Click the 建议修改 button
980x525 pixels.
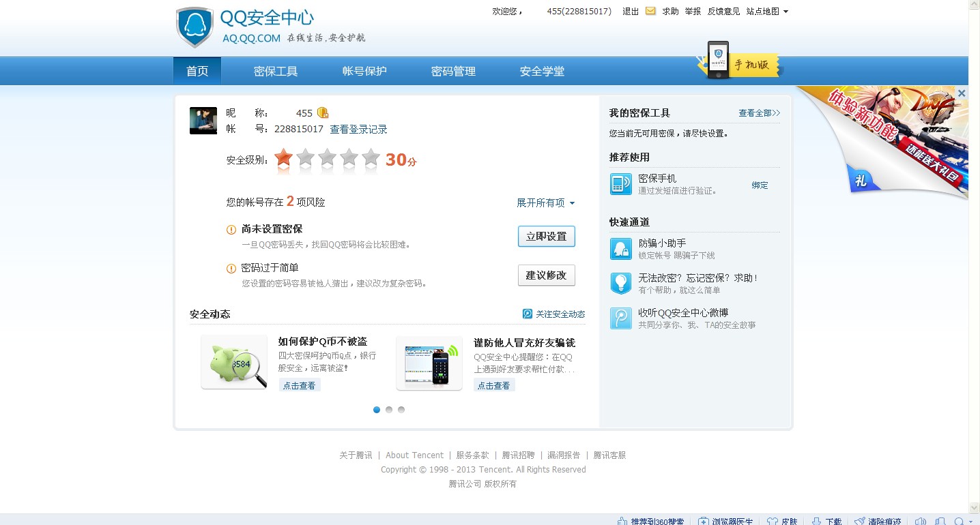coord(547,275)
